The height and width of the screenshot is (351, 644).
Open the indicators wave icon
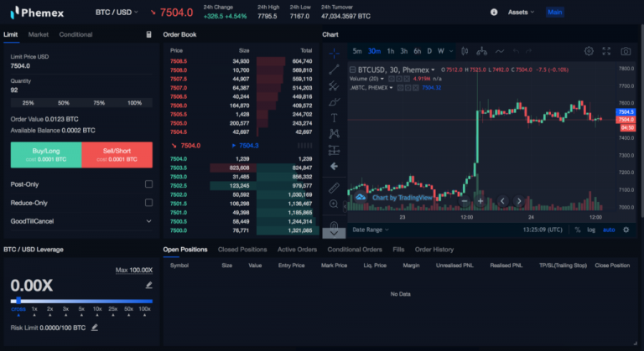click(x=500, y=51)
